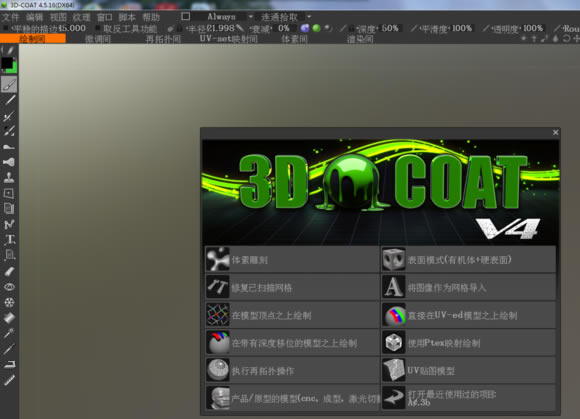Switch to the 再拓扑间 retopo room tab

[x=163, y=39]
